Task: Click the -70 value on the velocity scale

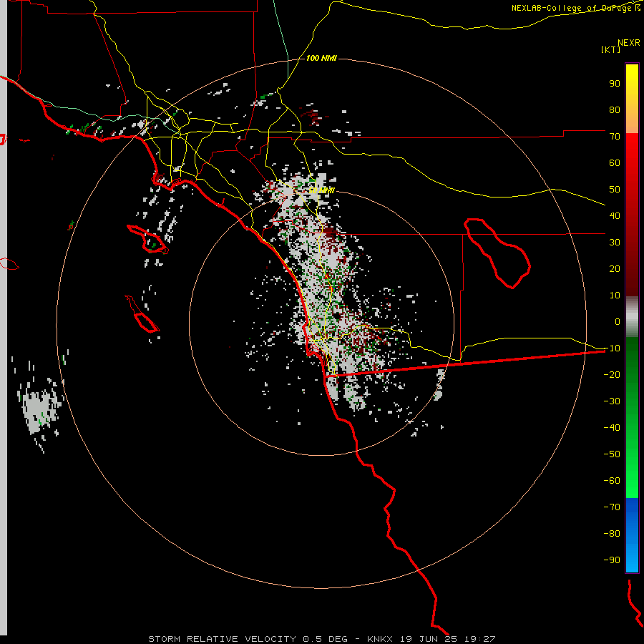Action: 612,507
